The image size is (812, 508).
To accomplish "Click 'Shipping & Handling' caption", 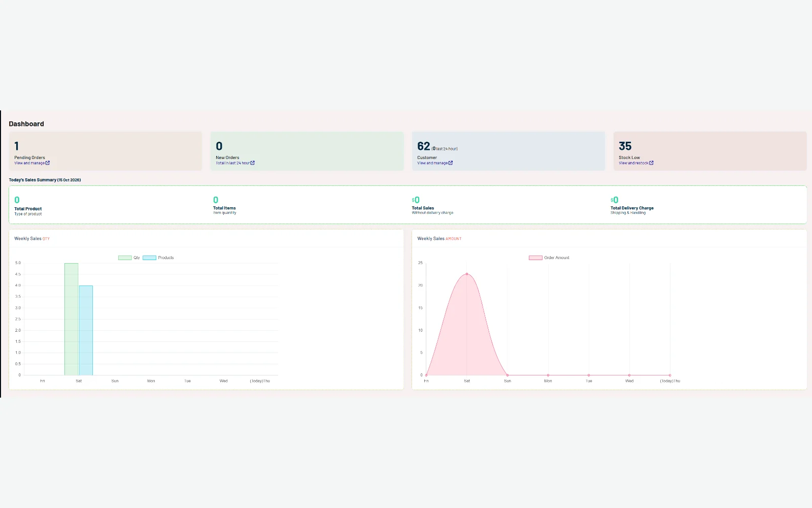I will tap(628, 213).
